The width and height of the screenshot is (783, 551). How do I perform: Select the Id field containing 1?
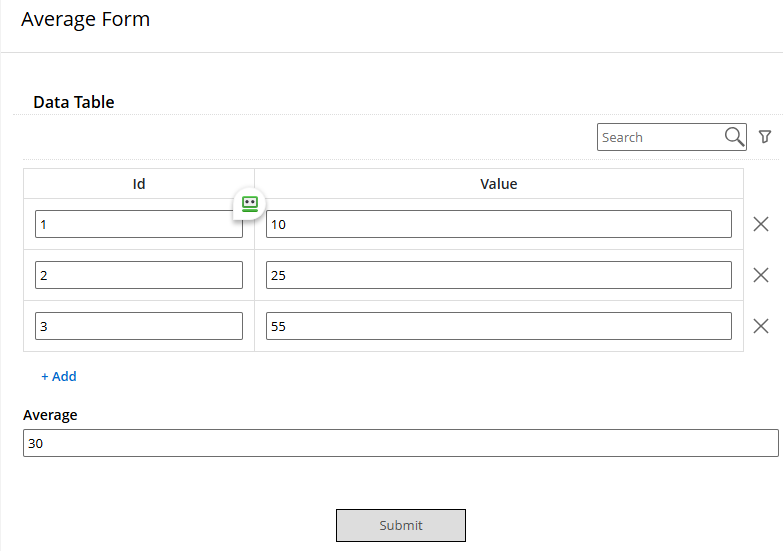139,224
